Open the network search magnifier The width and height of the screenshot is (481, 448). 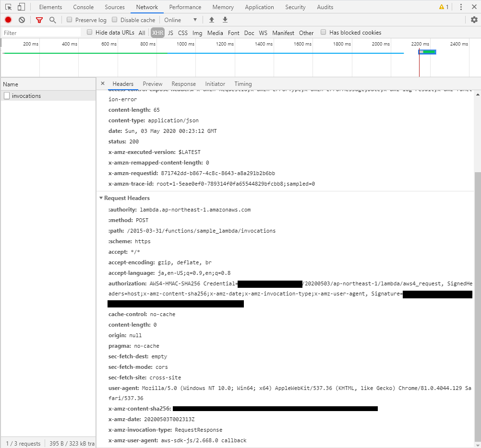[x=53, y=20]
